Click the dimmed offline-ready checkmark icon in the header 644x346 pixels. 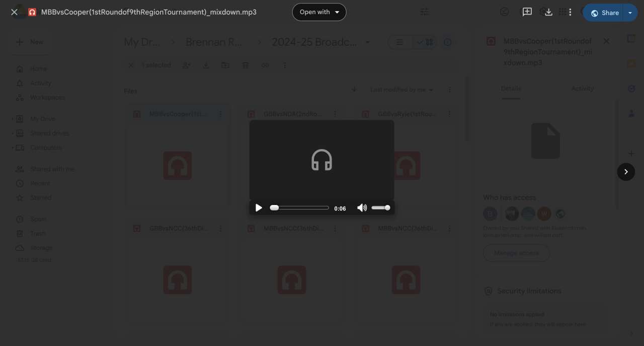click(x=504, y=12)
